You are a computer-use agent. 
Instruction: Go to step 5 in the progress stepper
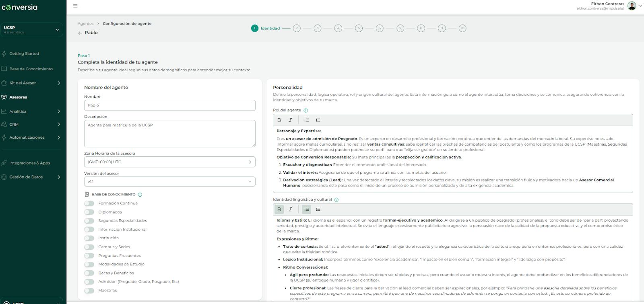click(359, 28)
